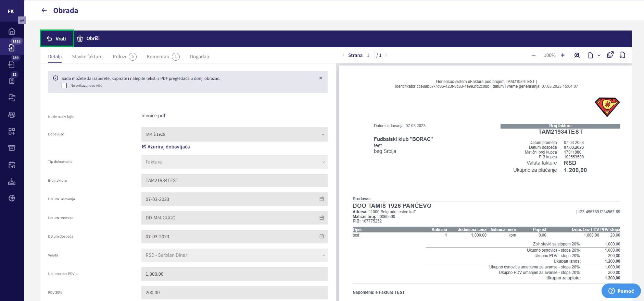Click invoice number TAM21934TEST in PDF
The width and height of the screenshot is (644, 301).
pyautogui.click(x=560, y=132)
